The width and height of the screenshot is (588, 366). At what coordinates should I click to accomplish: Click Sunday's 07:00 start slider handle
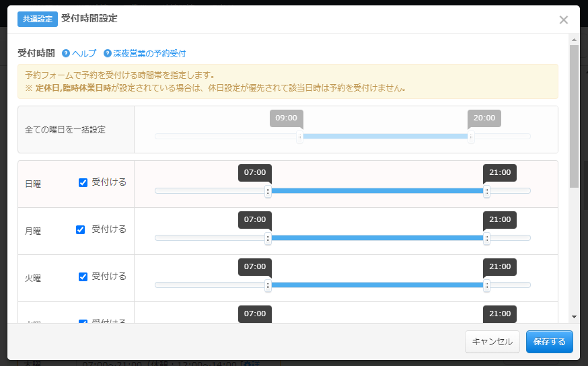click(268, 191)
